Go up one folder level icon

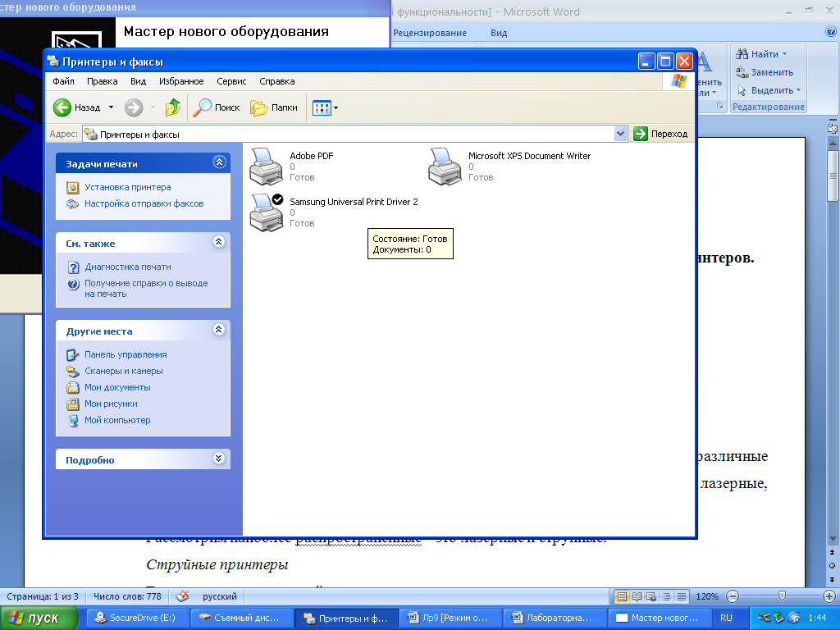(x=172, y=107)
